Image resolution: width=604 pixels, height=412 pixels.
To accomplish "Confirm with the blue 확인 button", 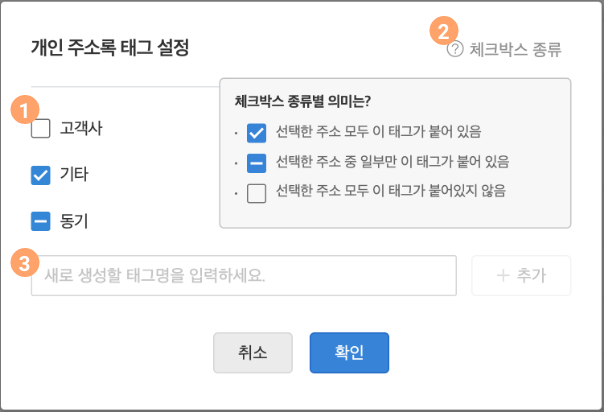I will click(349, 353).
